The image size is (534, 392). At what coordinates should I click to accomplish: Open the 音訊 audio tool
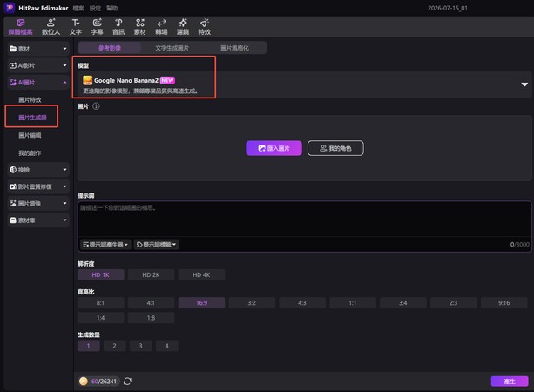118,27
